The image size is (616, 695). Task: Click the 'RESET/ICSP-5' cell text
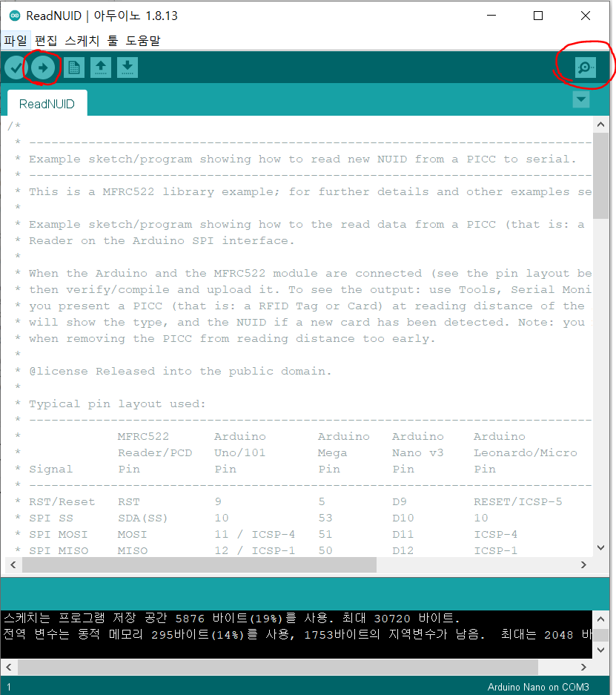coord(518,501)
